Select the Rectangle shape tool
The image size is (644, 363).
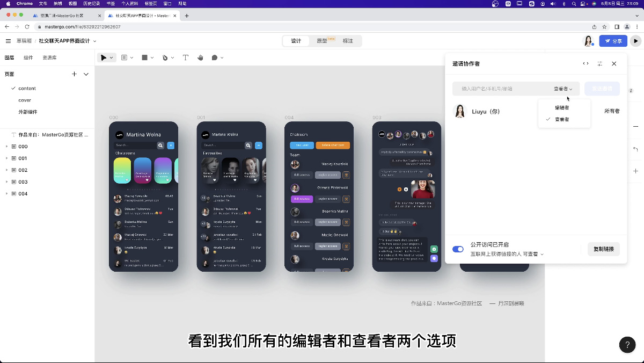tap(144, 57)
